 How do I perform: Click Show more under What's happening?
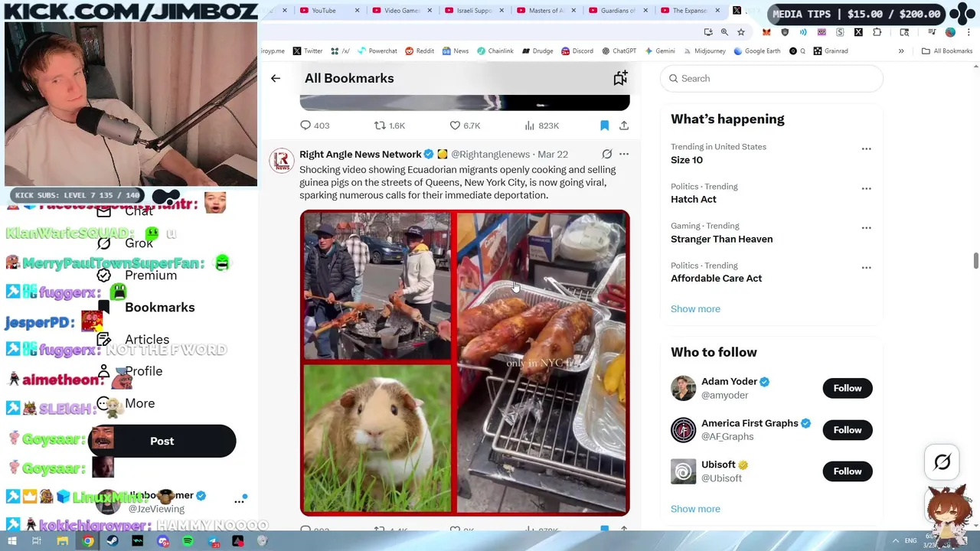tap(695, 308)
